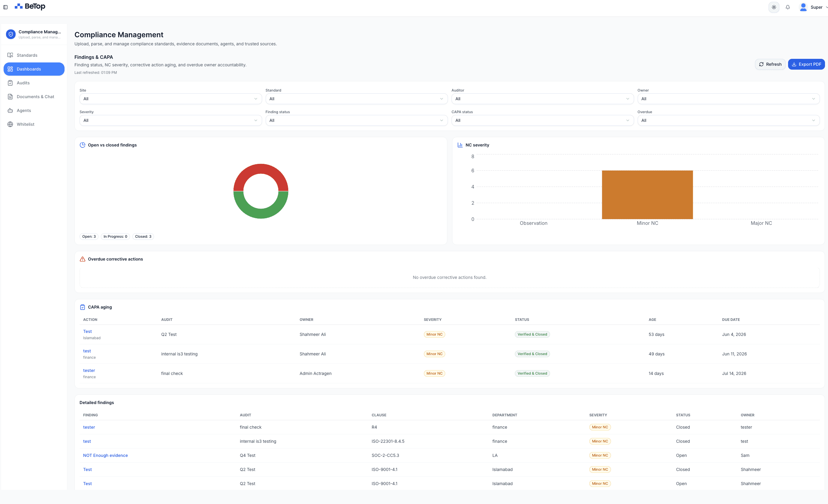Open CAPA action Test for Islamabad

[87, 331]
